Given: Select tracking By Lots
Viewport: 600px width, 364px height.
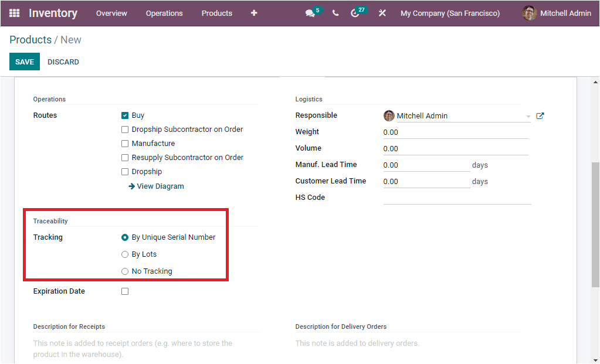Looking at the screenshot, I should pos(124,254).
